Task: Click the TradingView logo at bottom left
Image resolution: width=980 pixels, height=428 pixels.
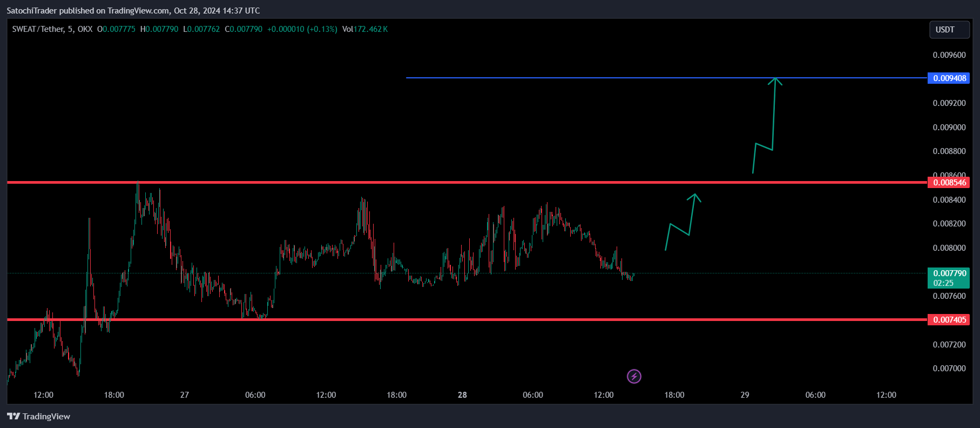Action: pyautogui.click(x=38, y=416)
